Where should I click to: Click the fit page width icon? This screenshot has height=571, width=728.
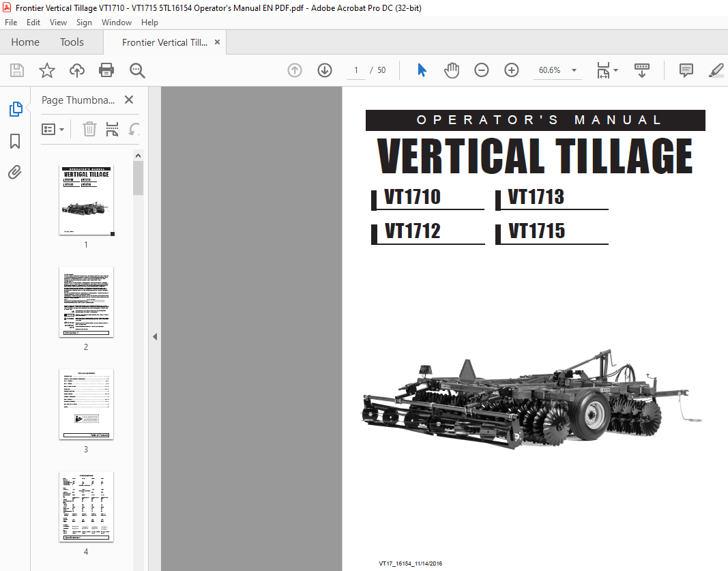[603, 70]
